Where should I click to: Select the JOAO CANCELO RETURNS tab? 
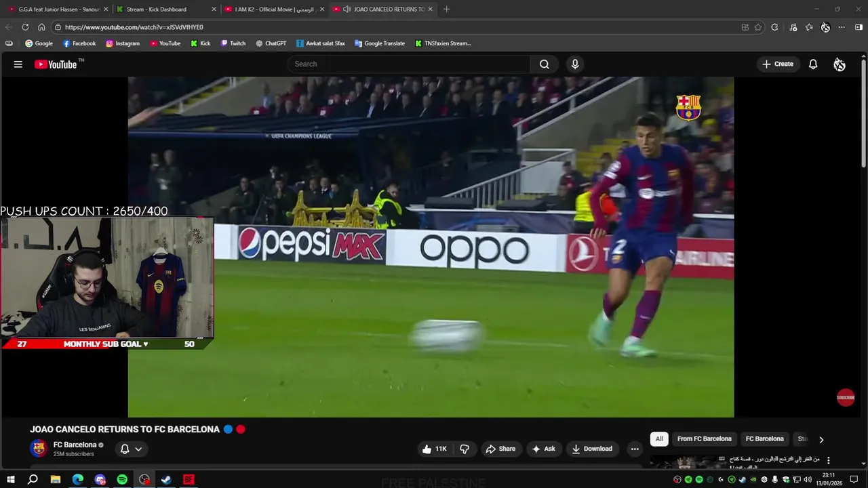(x=383, y=9)
